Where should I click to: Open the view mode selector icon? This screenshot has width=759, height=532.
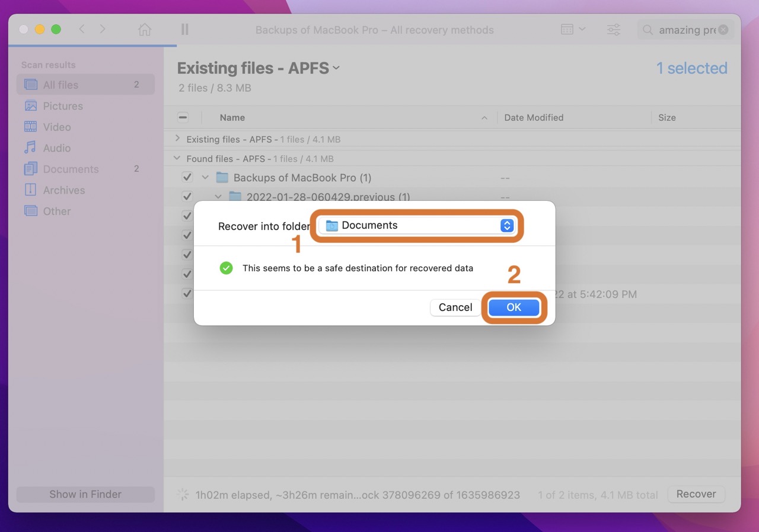pos(573,30)
